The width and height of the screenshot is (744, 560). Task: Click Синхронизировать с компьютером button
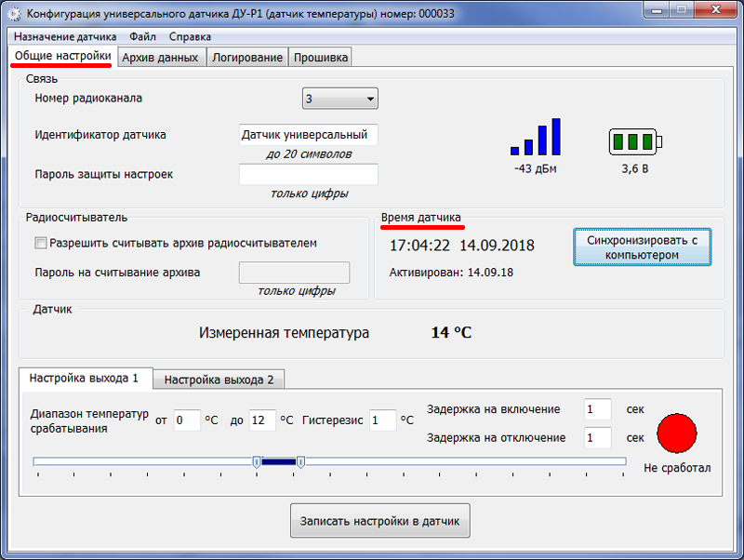coord(642,247)
